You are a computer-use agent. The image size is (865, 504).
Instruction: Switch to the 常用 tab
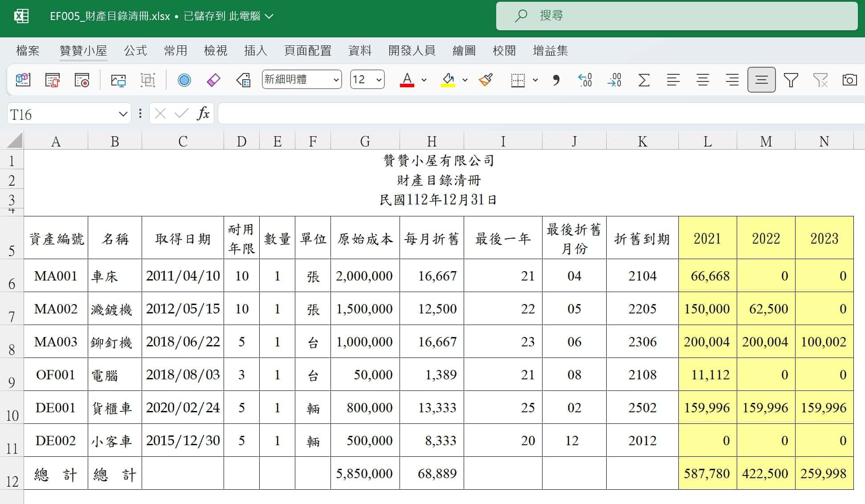(x=175, y=51)
